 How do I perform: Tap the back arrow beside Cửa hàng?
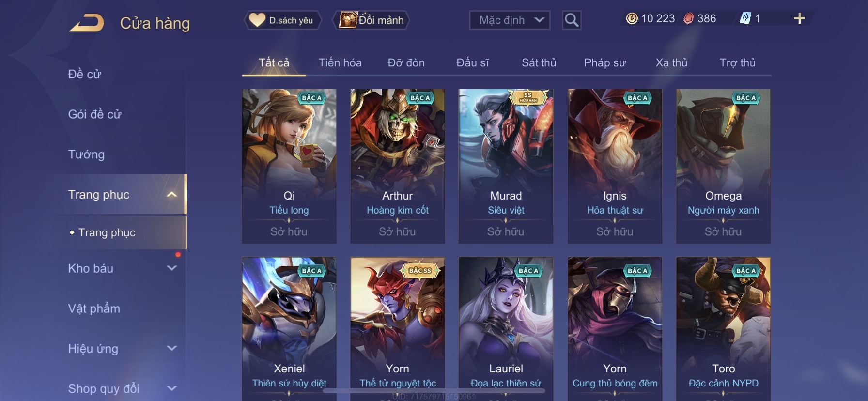[x=87, y=23]
